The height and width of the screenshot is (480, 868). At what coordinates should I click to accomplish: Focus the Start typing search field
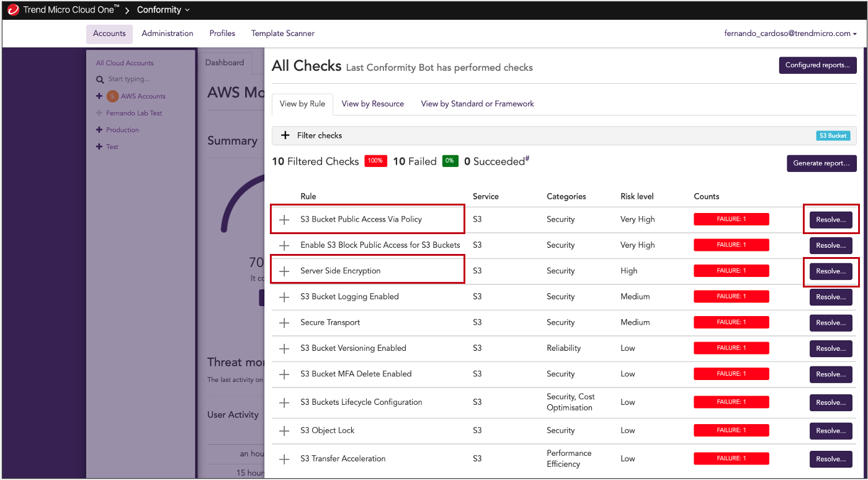pyautogui.click(x=129, y=79)
